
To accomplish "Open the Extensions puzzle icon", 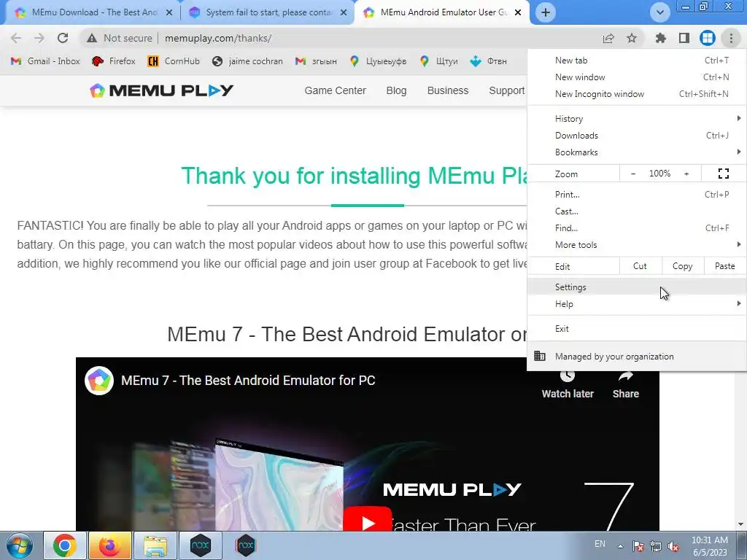I will tap(661, 38).
